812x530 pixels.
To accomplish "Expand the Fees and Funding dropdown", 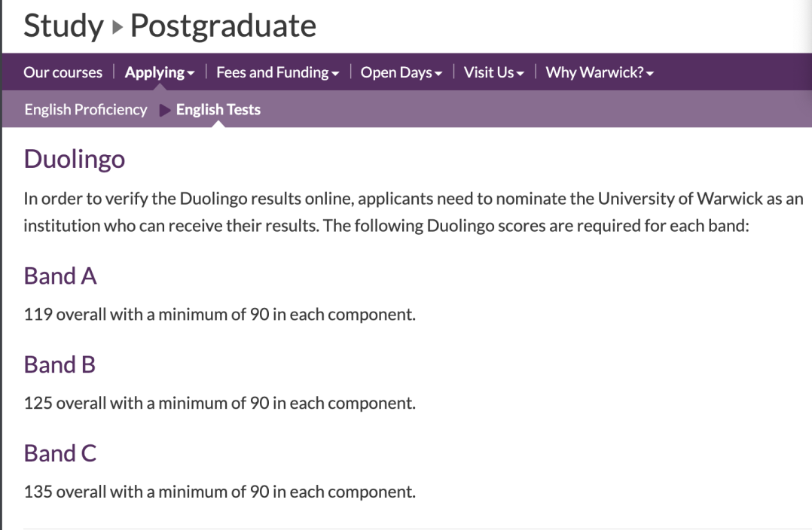I will 277,72.
